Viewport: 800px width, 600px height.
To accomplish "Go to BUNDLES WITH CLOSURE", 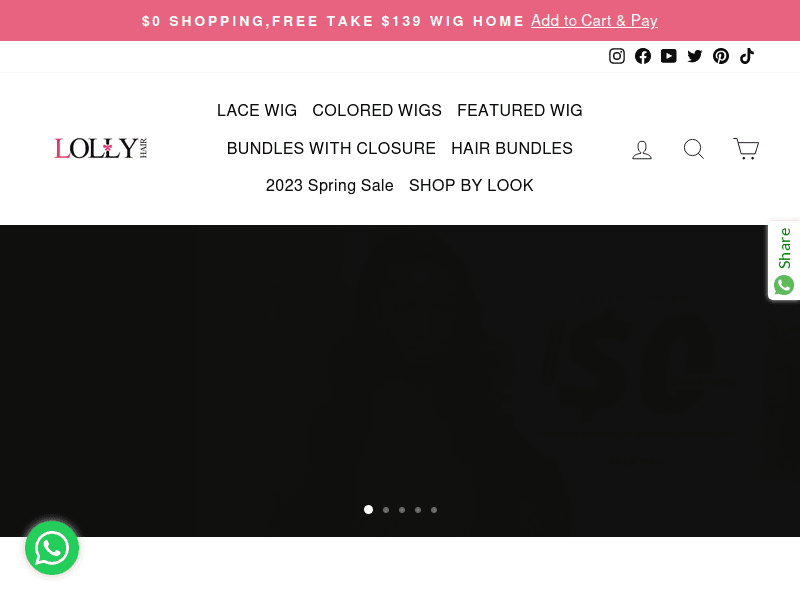I will pyautogui.click(x=331, y=148).
